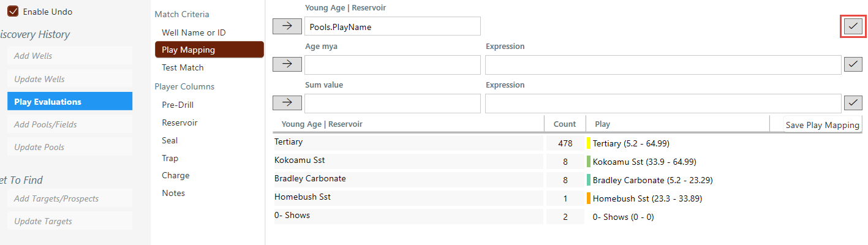Image resolution: width=868 pixels, height=245 pixels.
Task: Click the checkmark button for Sum value expression
Action: 853,103
